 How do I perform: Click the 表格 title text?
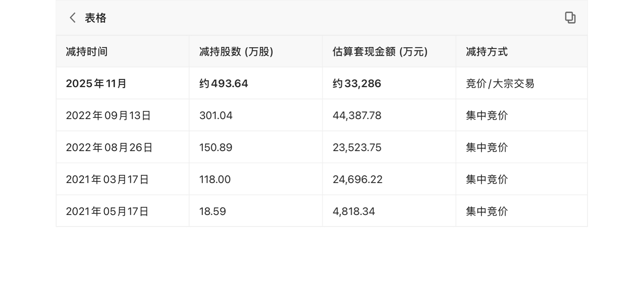click(x=96, y=18)
